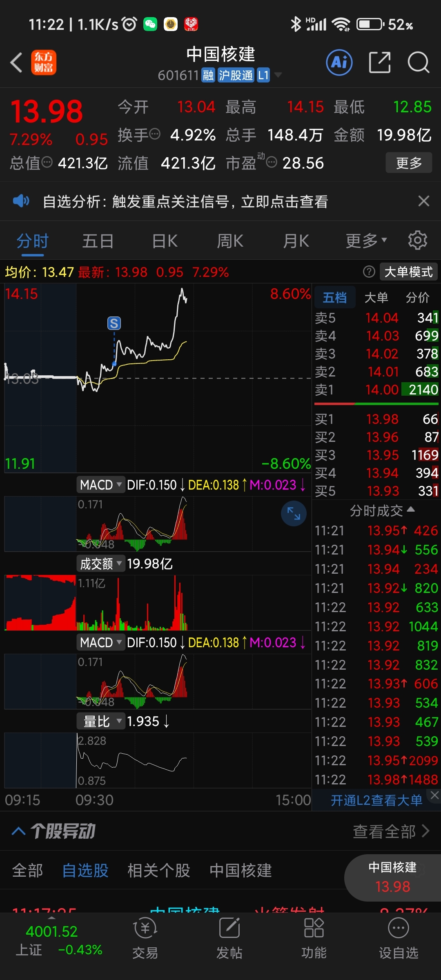Viewport: 441px width, 980px height.
Task: Switch to the 分价 tab
Action: [417, 297]
